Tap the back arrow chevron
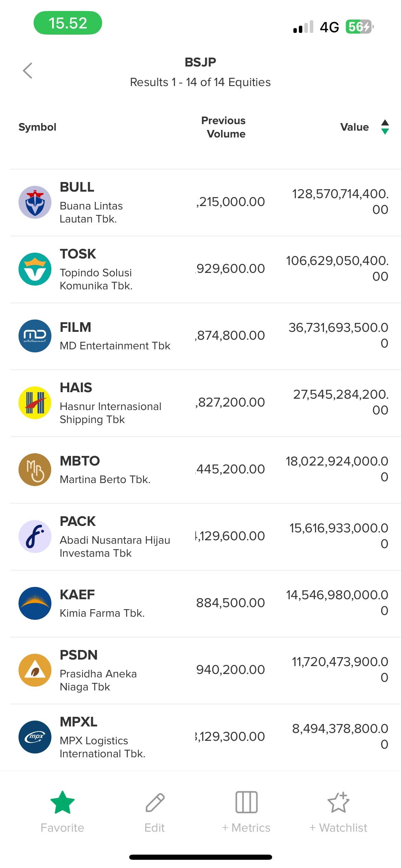Viewport: 401px width, 868px height. point(28,71)
